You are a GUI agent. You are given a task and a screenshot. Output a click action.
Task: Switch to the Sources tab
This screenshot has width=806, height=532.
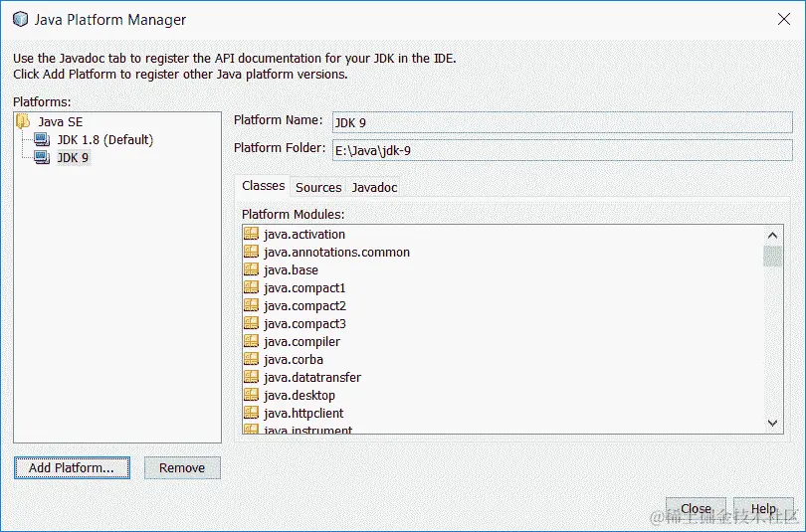pos(318,187)
